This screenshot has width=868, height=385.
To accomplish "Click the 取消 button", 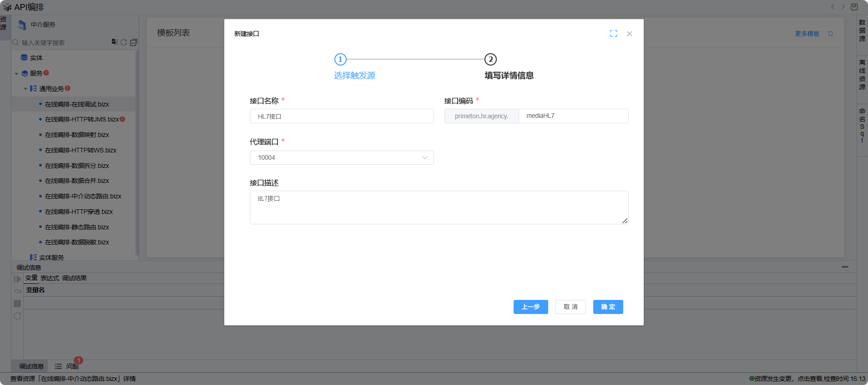I will pos(570,307).
